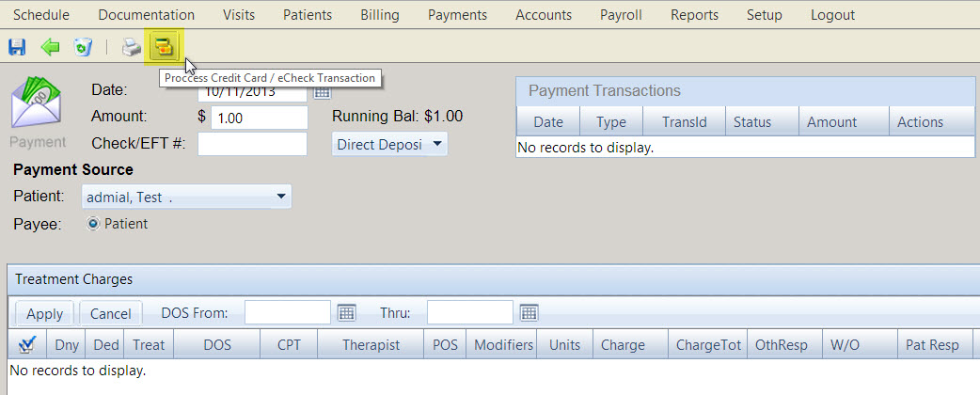Select the Patient payee radio button
The width and height of the screenshot is (980, 395).
[x=93, y=224]
